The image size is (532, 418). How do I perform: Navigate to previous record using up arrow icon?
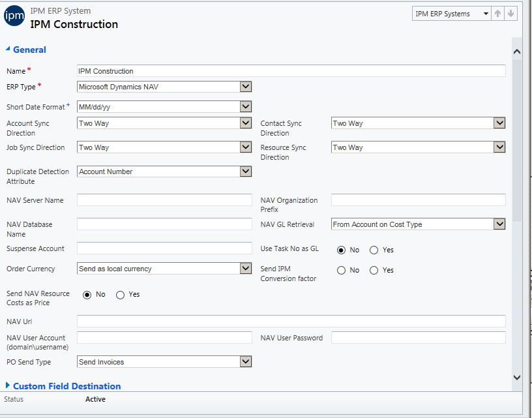click(498, 12)
